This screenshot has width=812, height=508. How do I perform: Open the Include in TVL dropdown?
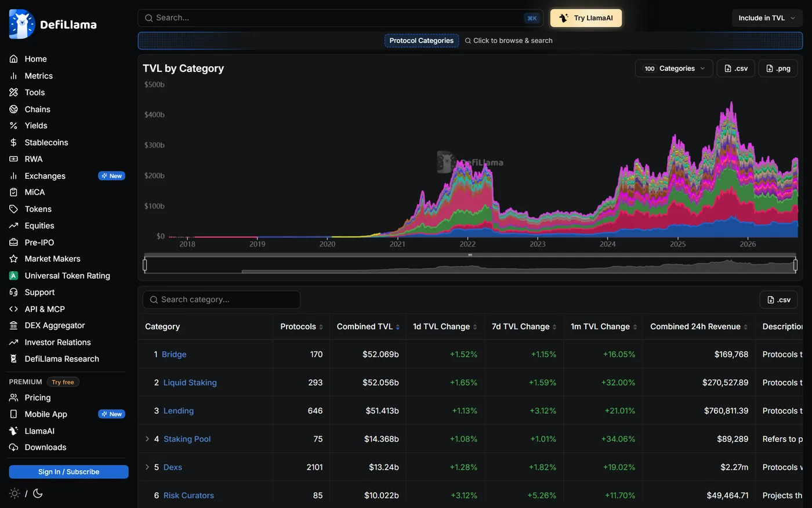767,18
